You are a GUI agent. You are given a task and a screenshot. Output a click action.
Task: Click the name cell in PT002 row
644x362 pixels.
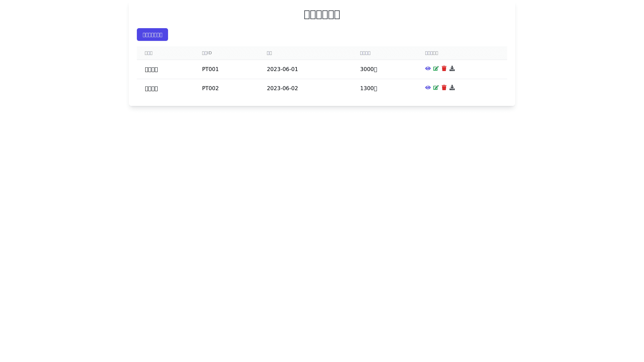click(x=151, y=88)
